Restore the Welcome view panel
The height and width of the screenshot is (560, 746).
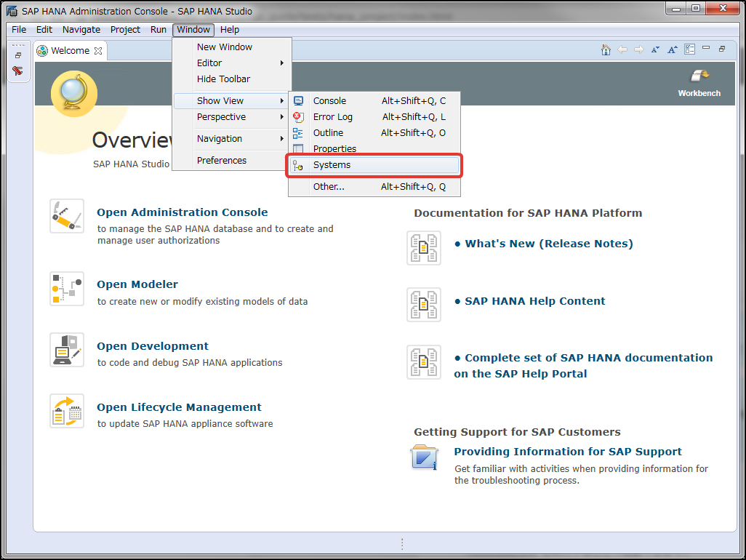(x=722, y=49)
